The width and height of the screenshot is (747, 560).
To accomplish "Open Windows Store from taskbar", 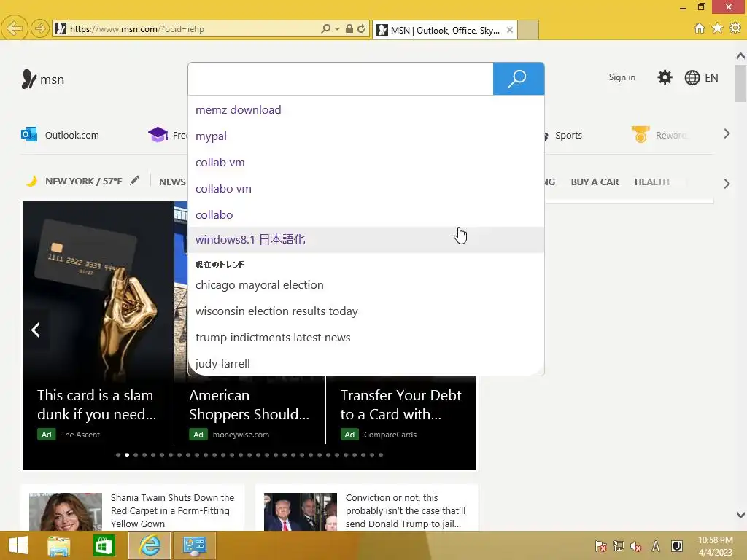I will [x=104, y=545].
